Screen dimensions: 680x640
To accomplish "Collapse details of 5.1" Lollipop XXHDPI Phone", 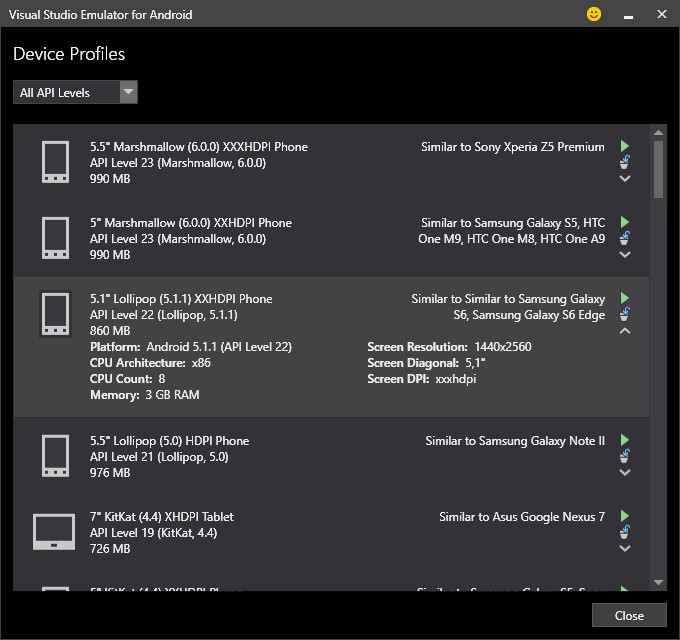I will pos(624,331).
